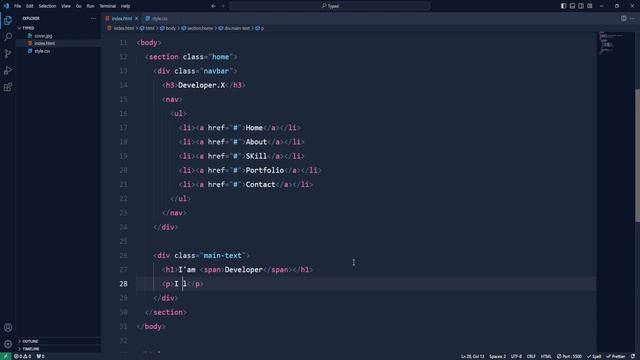This screenshot has width=640, height=360.
Task: Click the Go Back arrow
Action: coord(213,6)
